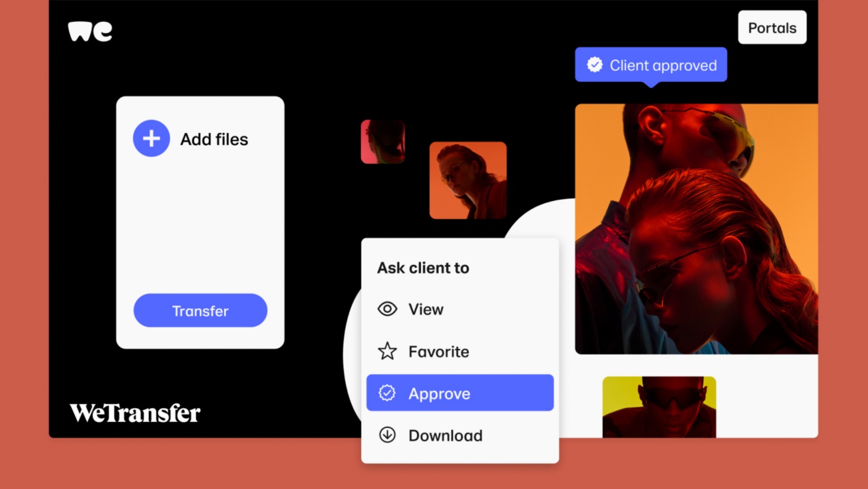Click the check badge icon beside Approve
Image resolution: width=868 pixels, height=489 pixels.
click(x=387, y=393)
